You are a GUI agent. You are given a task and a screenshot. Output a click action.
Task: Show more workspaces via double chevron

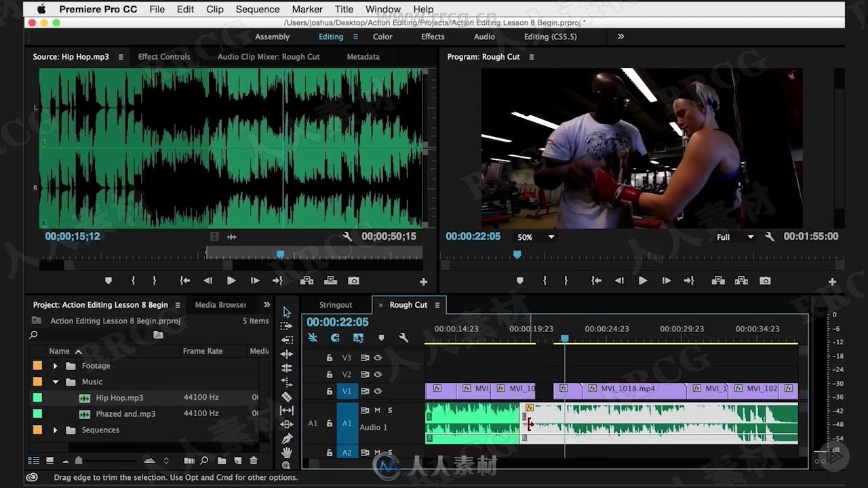tap(620, 37)
